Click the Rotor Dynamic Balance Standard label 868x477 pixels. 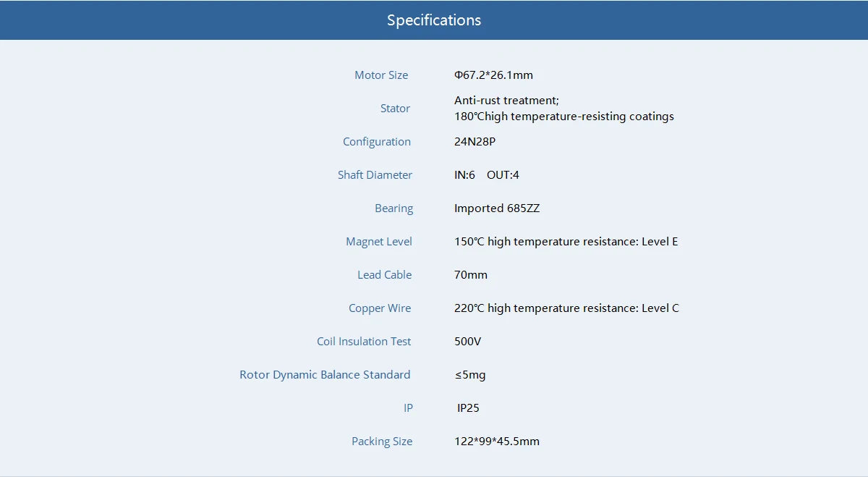point(325,375)
